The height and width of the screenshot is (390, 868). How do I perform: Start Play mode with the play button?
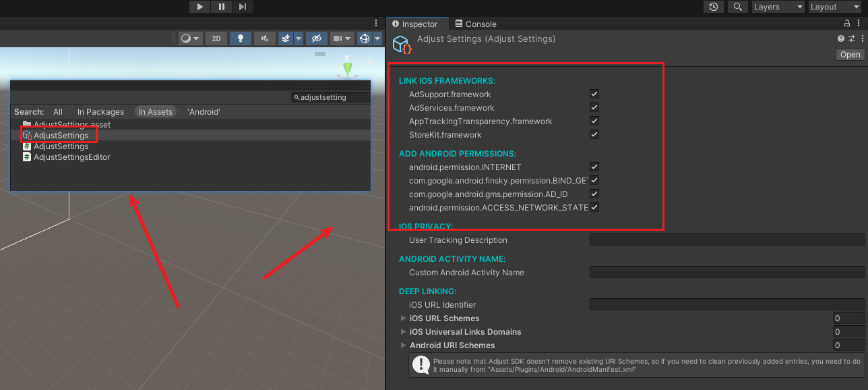pos(200,7)
